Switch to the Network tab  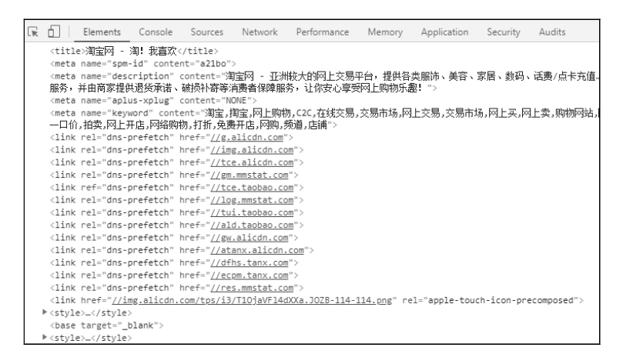[x=260, y=32]
